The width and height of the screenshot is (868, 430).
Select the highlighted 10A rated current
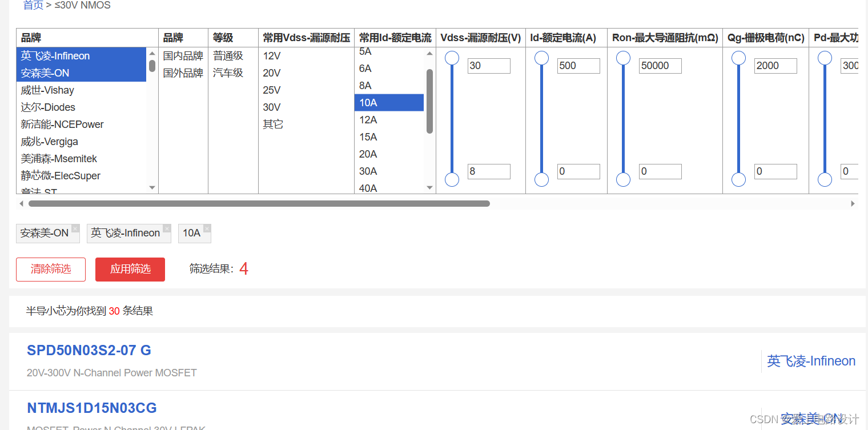point(389,103)
